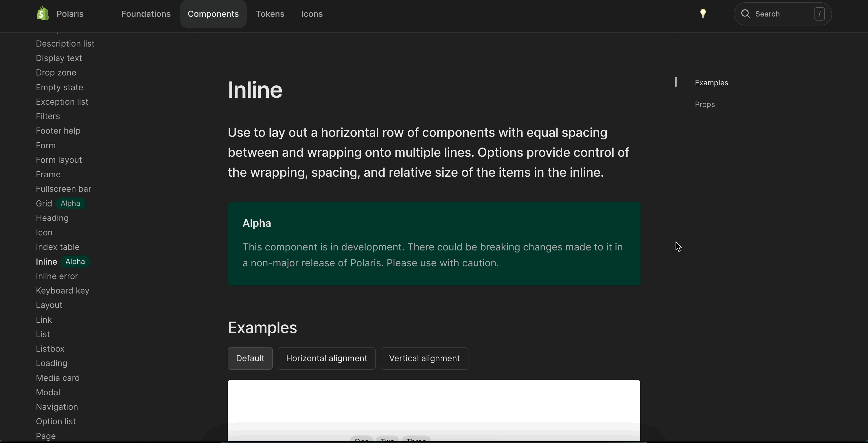Select the Default example button

coord(250,358)
